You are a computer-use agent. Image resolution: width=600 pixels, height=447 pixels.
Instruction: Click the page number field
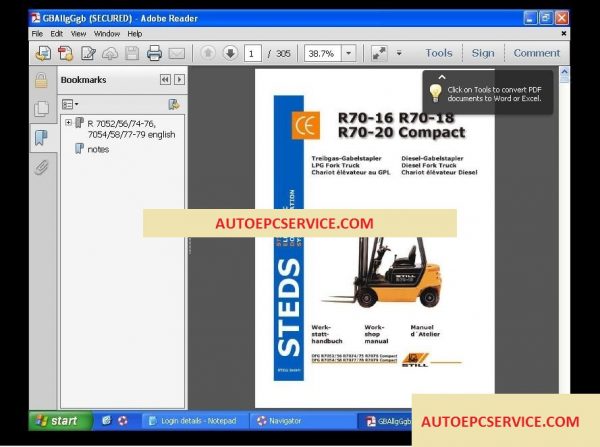[x=253, y=53]
